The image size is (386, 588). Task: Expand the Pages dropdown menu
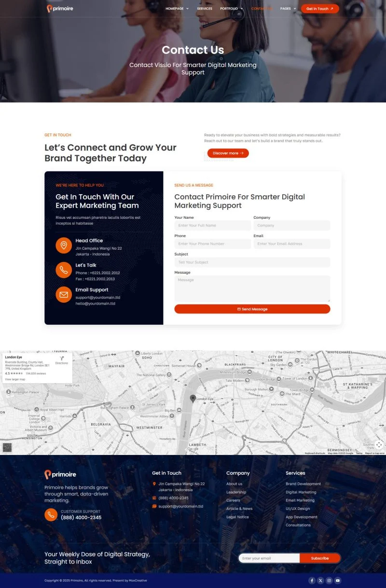pos(288,9)
